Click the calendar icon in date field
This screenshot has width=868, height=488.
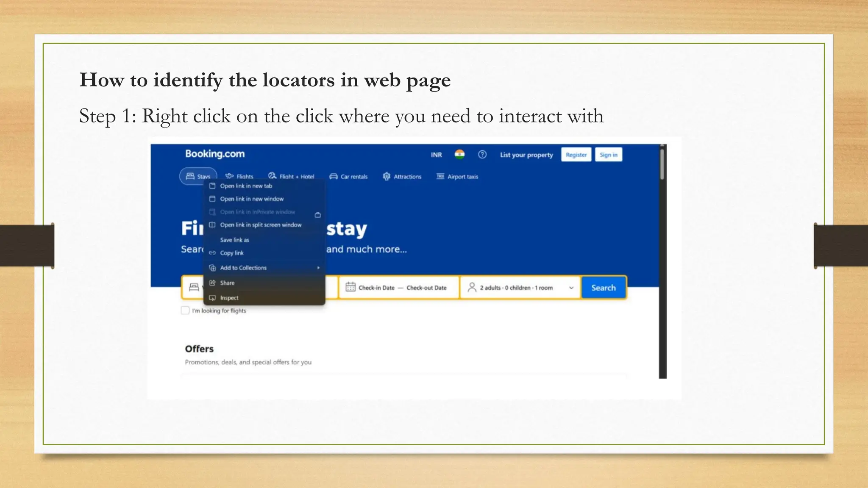pyautogui.click(x=350, y=287)
